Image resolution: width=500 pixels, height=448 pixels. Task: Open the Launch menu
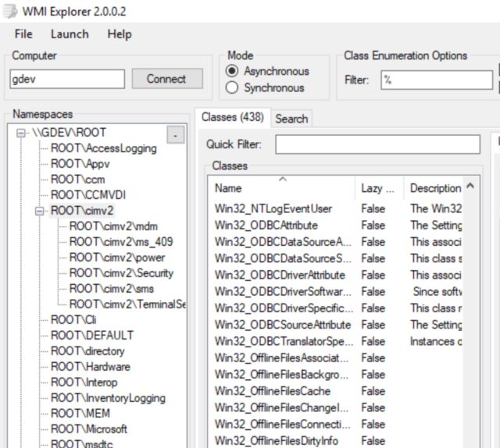[x=70, y=34]
